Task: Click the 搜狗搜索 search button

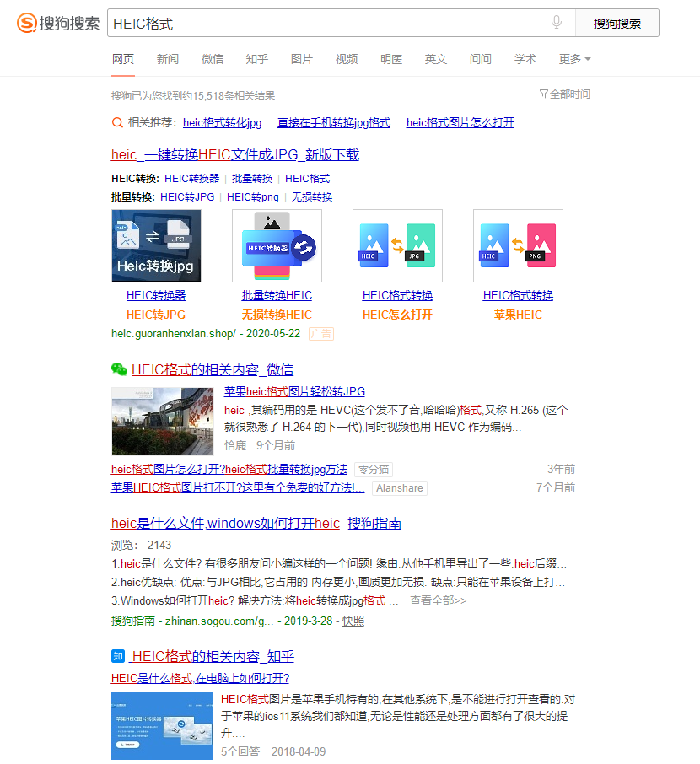Action: 617,23
